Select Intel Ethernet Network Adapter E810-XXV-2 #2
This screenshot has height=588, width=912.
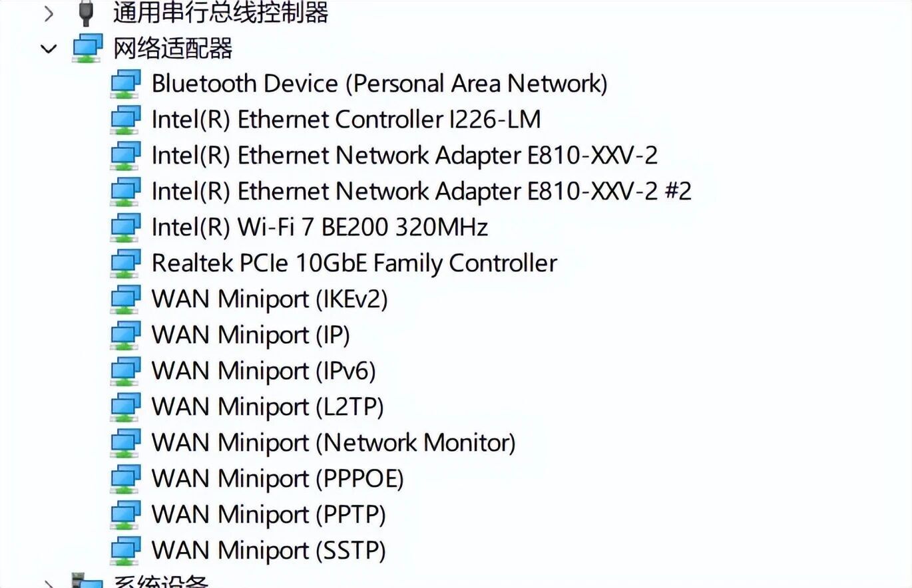(x=421, y=192)
